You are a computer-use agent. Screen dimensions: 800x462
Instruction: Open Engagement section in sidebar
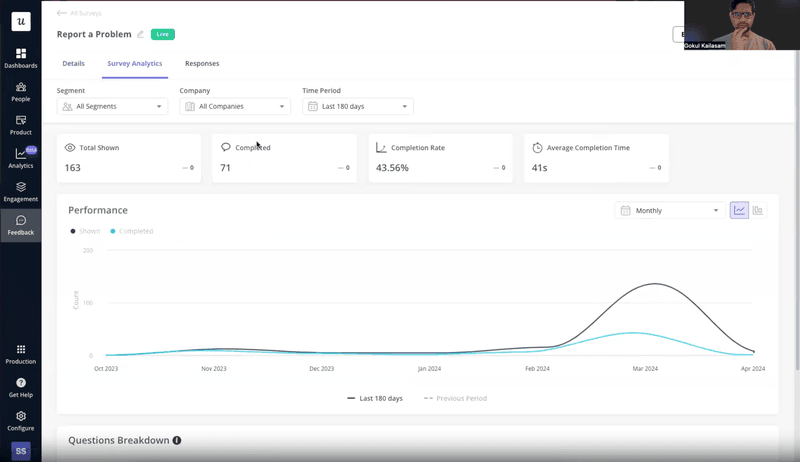(x=21, y=192)
